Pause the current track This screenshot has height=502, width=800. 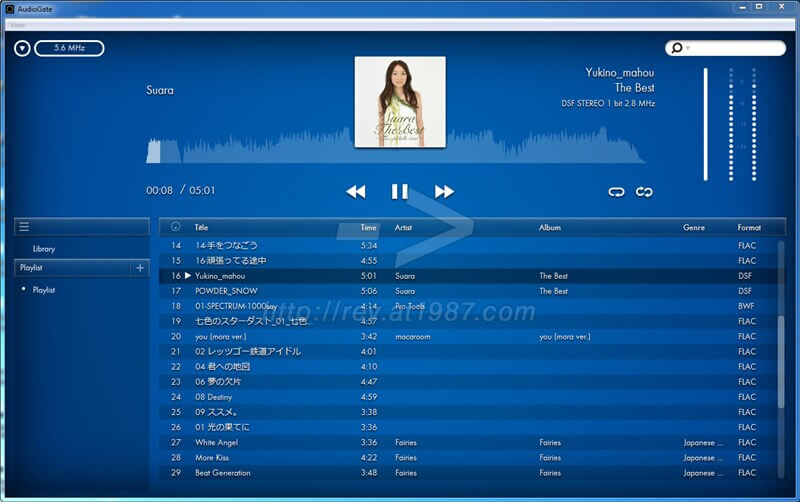pyautogui.click(x=399, y=191)
